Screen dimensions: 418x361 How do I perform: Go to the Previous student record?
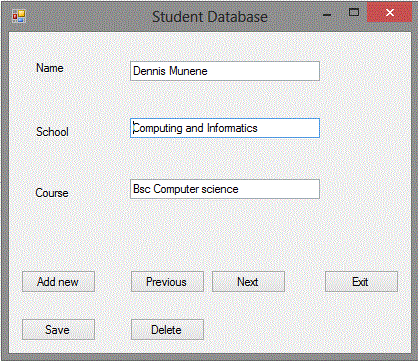[x=167, y=282]
